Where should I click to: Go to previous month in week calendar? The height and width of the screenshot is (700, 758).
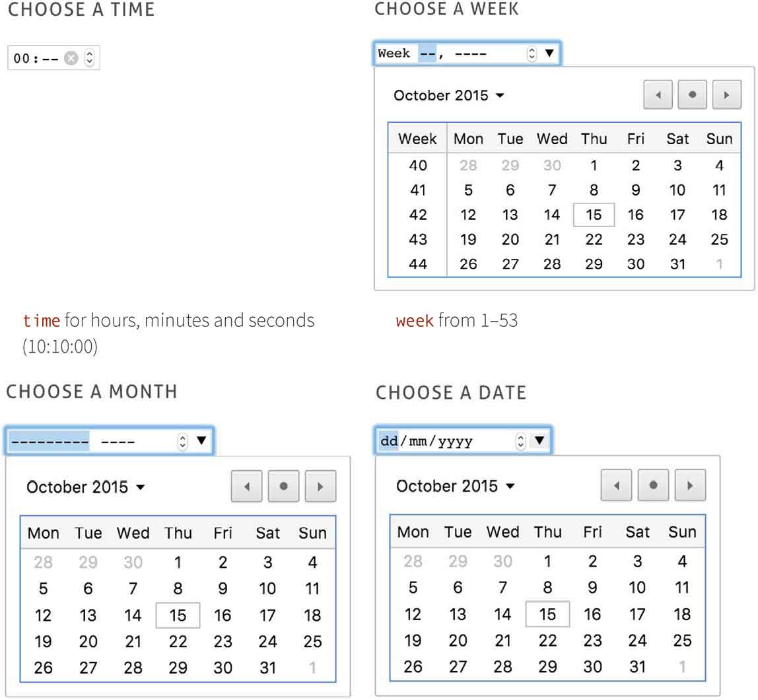pyautogui.click(x=658, y=95)
